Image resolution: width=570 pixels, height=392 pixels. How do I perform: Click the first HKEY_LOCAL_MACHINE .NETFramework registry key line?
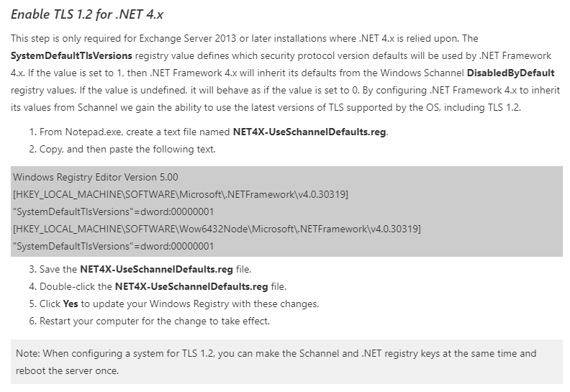pos(181,194)
